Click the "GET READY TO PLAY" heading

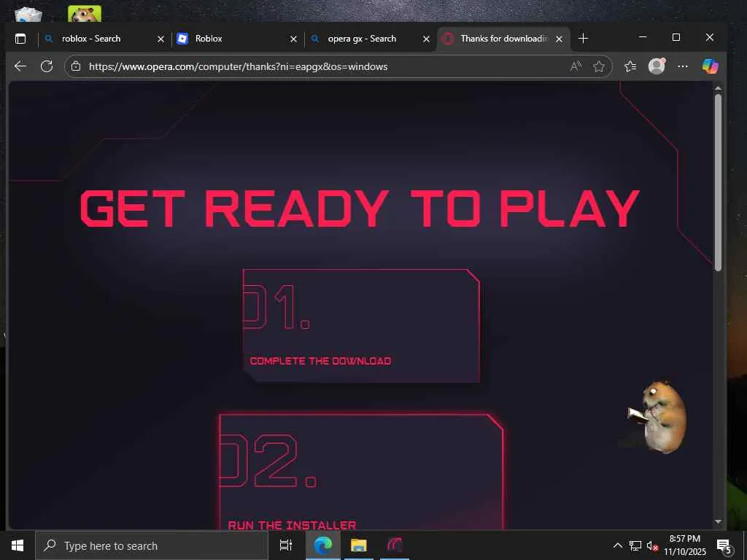click(360, 209)
